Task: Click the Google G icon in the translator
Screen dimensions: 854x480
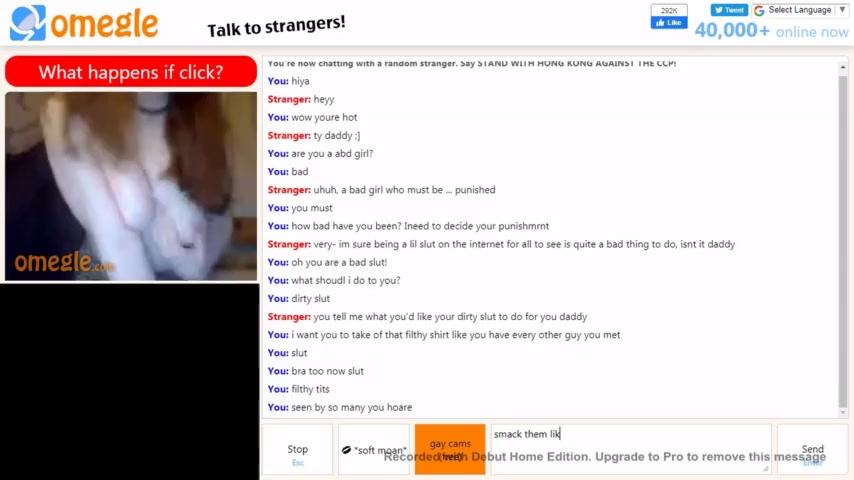Action: pos(759,10)
